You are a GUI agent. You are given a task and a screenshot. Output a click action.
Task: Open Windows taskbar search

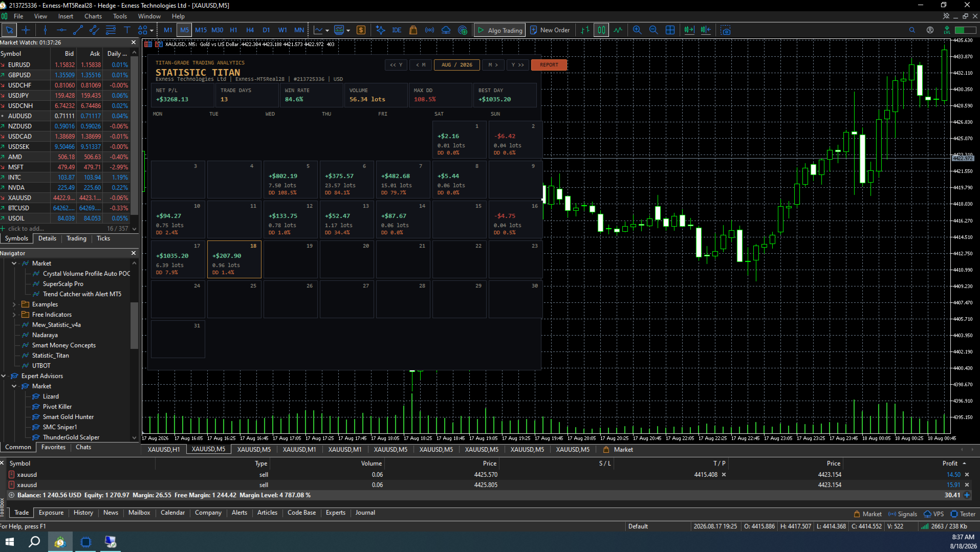[34, 542]
